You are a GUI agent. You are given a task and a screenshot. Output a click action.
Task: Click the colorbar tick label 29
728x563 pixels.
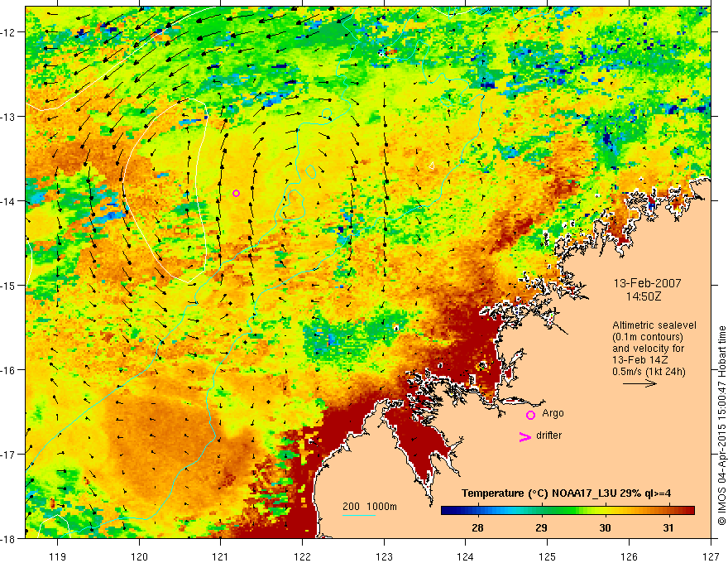click(x=541, y=527)
